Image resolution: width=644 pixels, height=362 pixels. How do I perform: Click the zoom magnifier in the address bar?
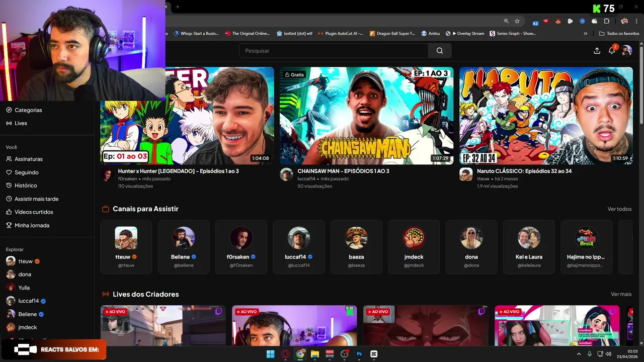point(506,21)
